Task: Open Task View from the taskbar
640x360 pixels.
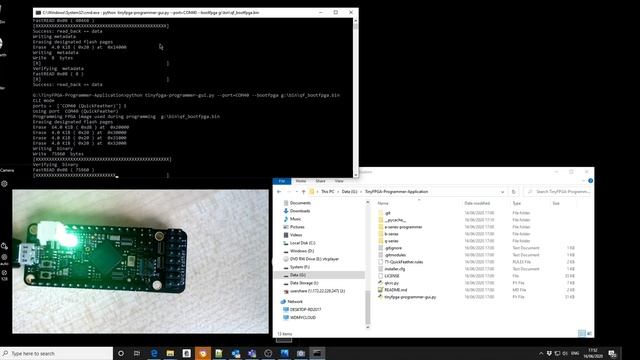Action: pos(137,353)
